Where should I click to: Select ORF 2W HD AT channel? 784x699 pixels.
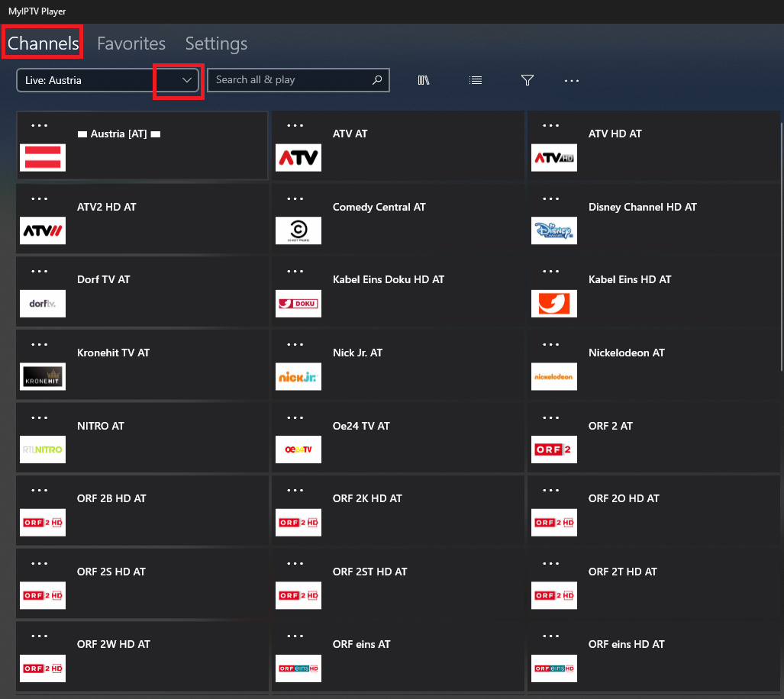(x=143, y=656)
